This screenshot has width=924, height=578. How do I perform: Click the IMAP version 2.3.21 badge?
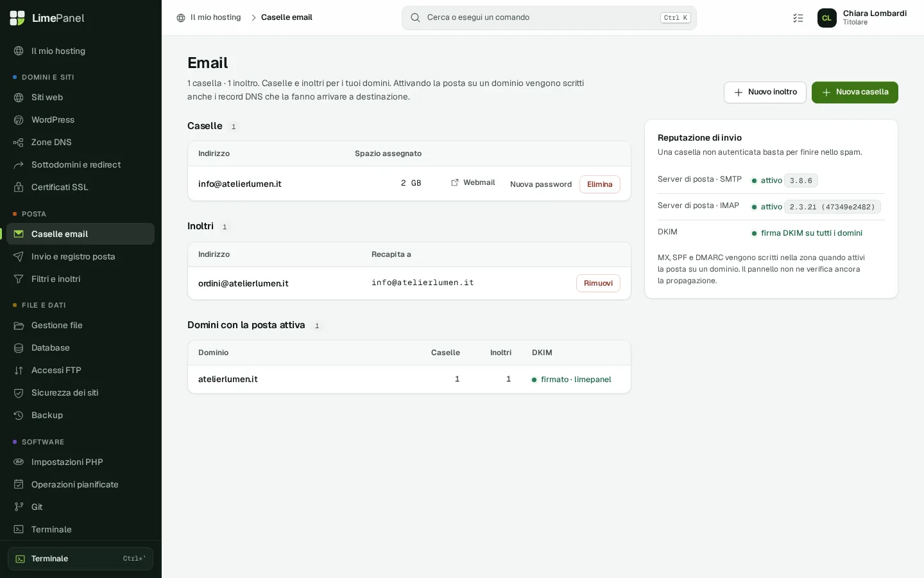(x=832, y=207)
